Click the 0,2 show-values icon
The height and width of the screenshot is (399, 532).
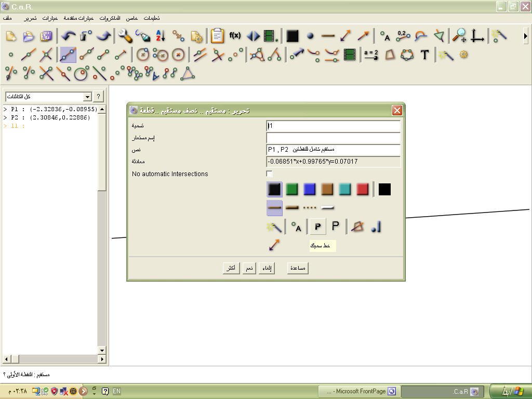[403, 35]
